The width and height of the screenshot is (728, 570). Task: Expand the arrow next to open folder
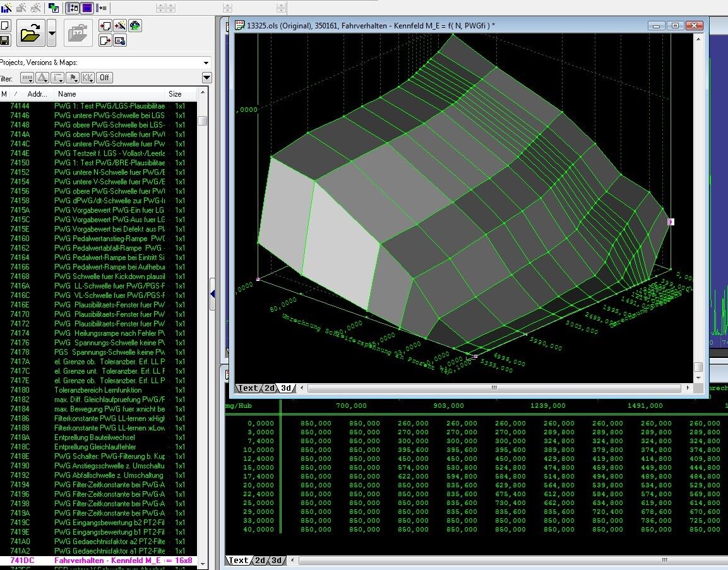click(52, 33)
